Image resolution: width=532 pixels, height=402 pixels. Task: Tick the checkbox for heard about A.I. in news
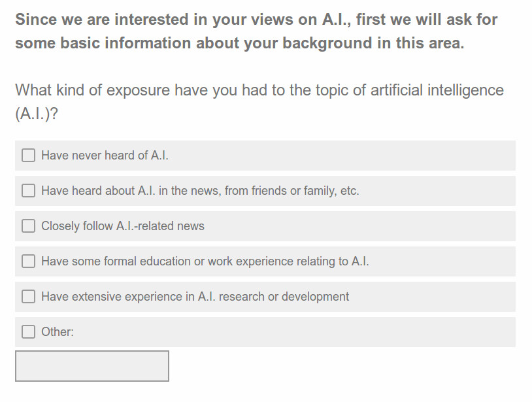28,191
